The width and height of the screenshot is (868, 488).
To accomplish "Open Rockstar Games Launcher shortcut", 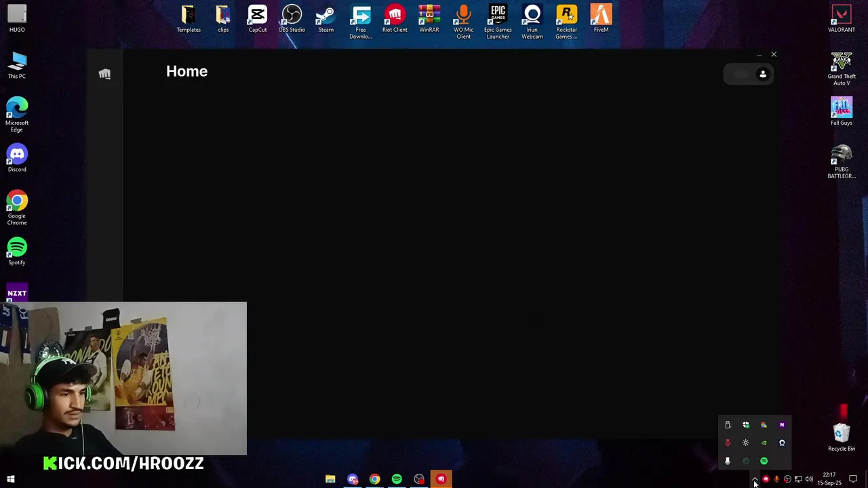I will [567, 22].
